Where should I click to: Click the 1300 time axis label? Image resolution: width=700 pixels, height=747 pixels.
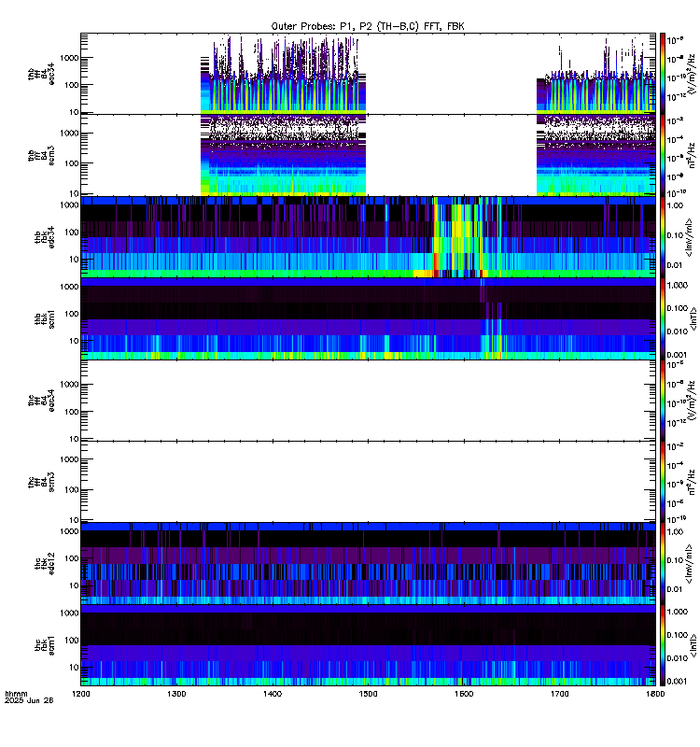click(176, 694)
